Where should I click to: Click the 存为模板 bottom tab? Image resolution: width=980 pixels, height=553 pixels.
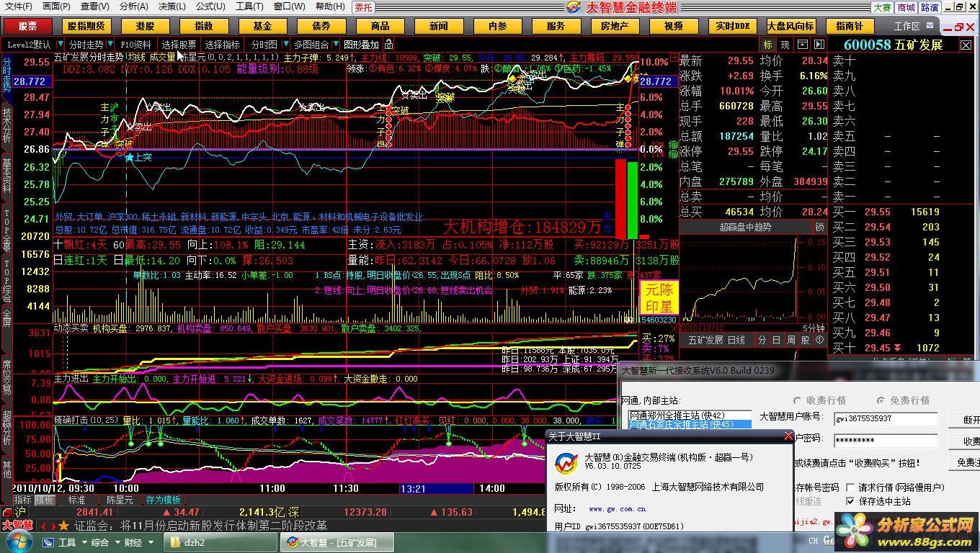163,500
